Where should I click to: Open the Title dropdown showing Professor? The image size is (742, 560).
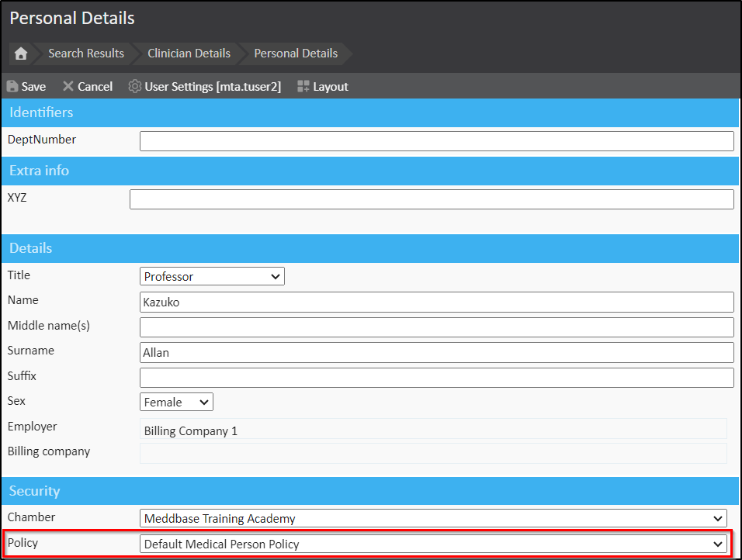pos(212,276)
